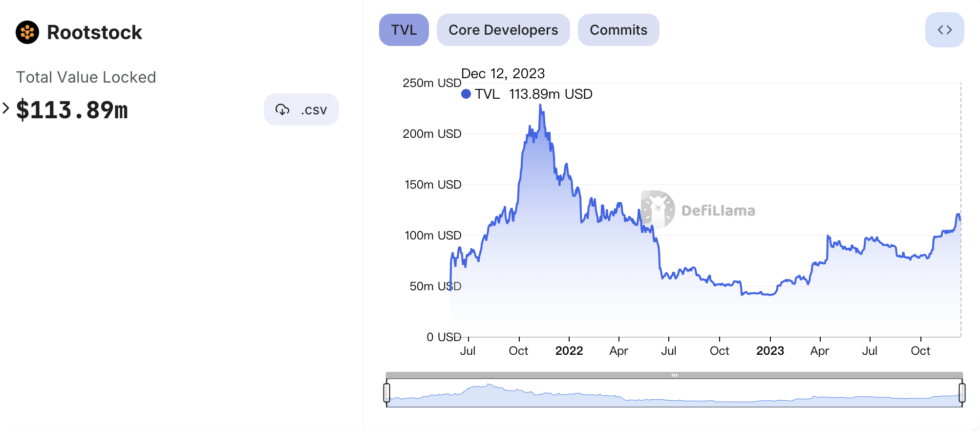This screenshot has width=980, height=431.
Task: Click the Dec 12, 2023 tooltip date
Action: pyautogui.click(x=503, y=73)
